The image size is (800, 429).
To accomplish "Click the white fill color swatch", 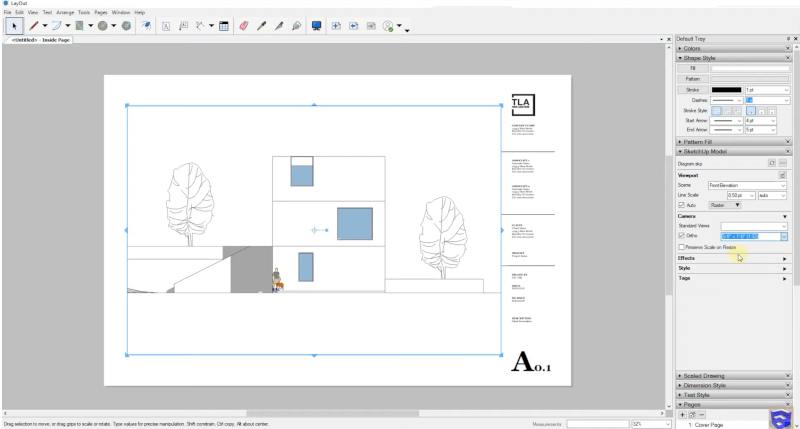I will 750,68.
